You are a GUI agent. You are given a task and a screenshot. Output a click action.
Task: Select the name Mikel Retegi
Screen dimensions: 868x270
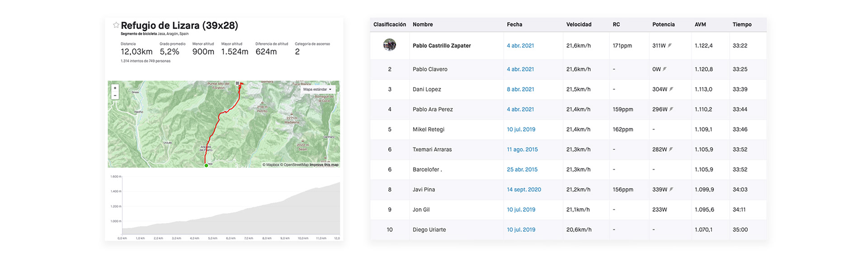(429, 130)
